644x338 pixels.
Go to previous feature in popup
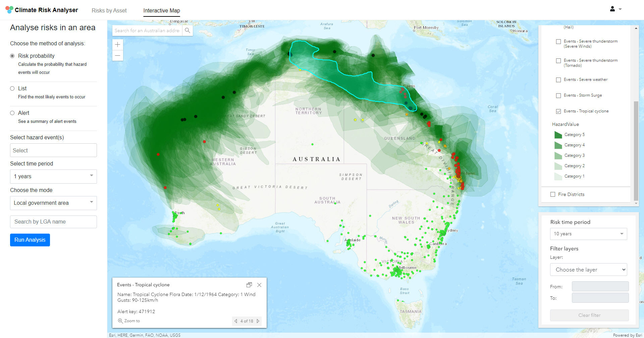tap(236, 321)
